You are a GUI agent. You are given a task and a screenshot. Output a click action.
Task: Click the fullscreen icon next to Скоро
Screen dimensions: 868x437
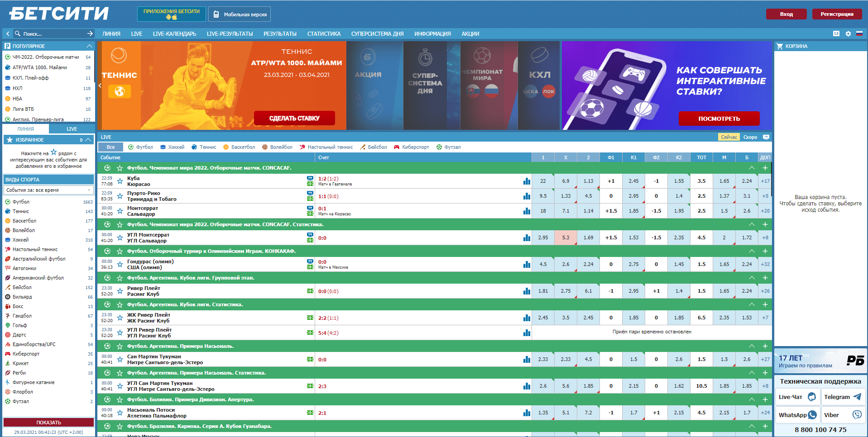click(766, 137)
